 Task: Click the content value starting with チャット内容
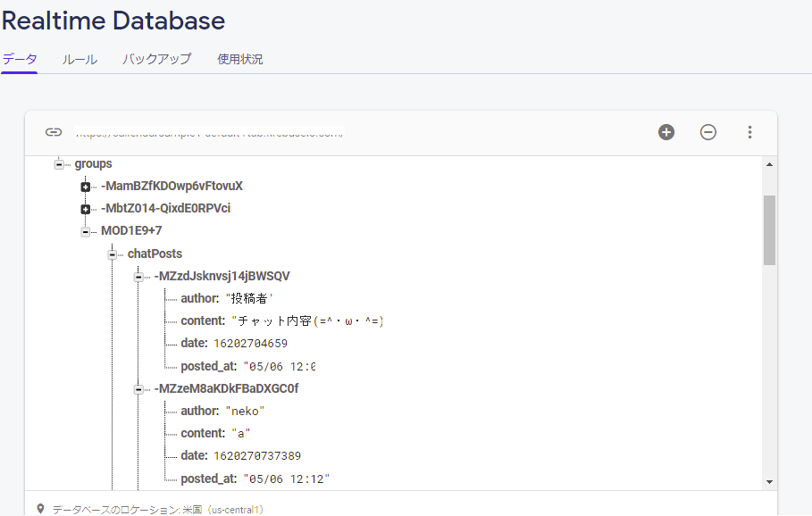tap(307, 321)
